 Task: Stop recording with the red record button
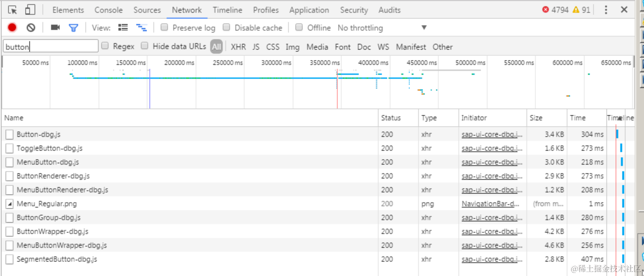click(12, 28)
